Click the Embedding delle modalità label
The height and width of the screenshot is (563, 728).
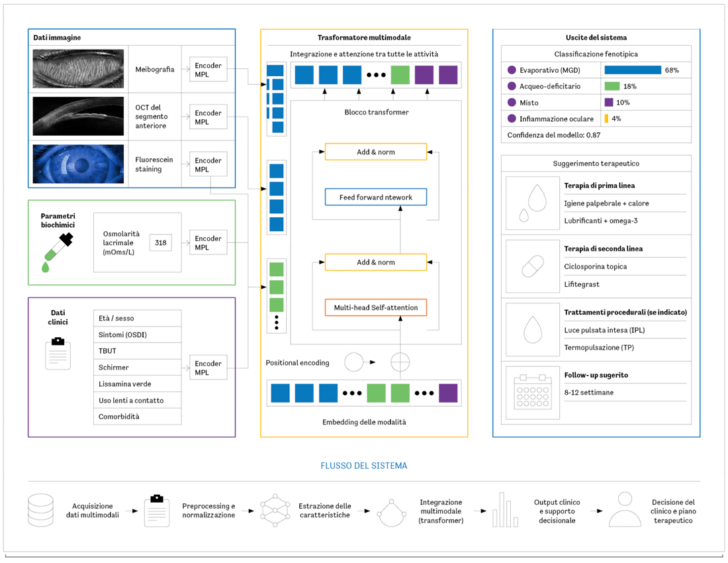(364, 422)
